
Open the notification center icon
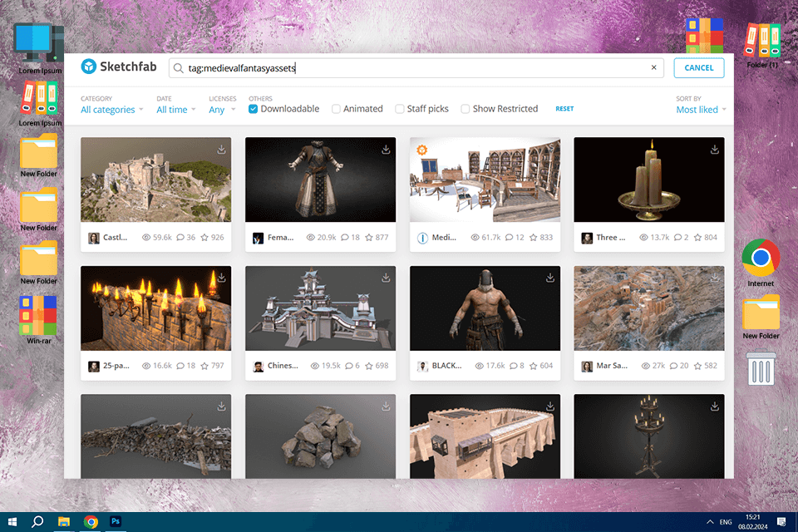pyautogui.click(x=781, y=522)
